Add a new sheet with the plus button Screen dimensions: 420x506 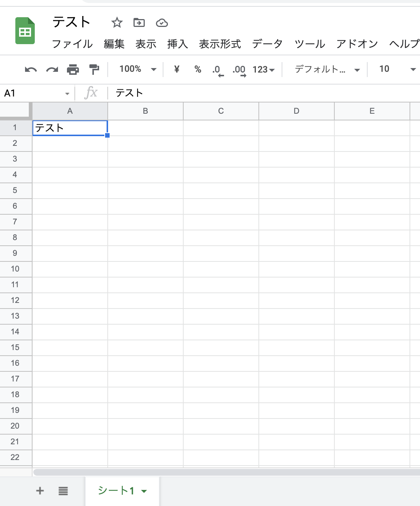coord(40,491)
